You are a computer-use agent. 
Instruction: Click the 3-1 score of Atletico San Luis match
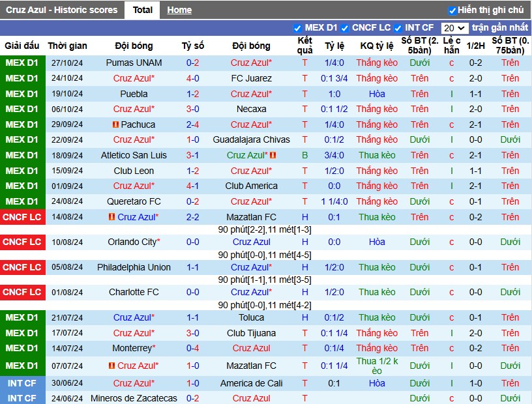tap(193, 155)
